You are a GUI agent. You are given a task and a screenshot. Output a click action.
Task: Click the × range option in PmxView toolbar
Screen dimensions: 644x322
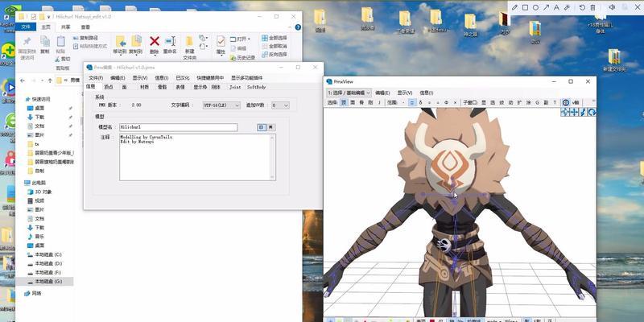click(456, 103)
